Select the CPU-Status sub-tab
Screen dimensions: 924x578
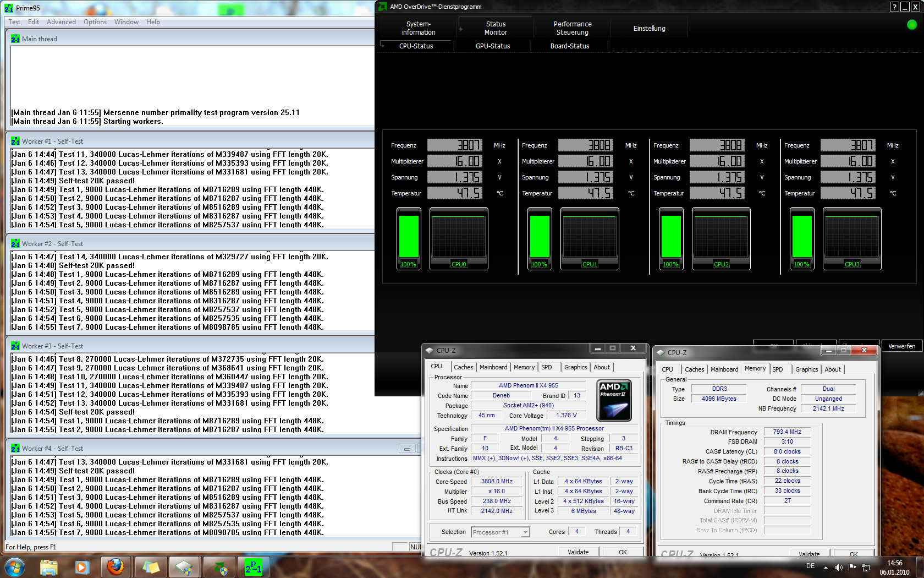tap(416, 46)
